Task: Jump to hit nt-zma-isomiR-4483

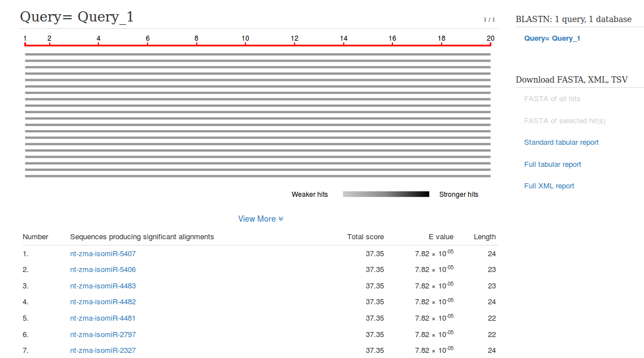Action: point(103,286)
